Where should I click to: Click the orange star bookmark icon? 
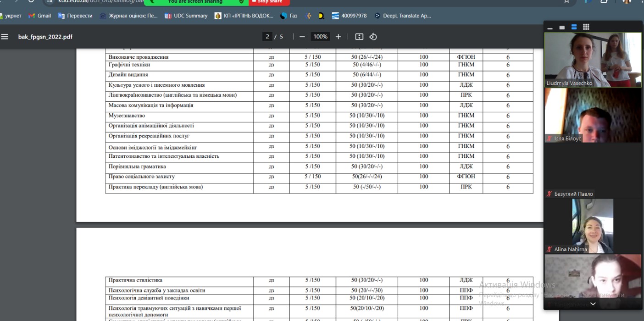click(309, 16)
